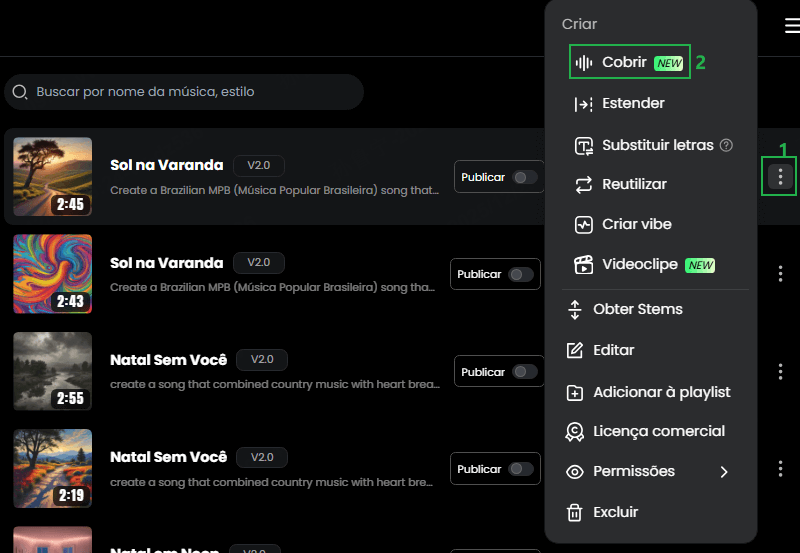The height and width of the screenshot is (553, 800).
Task: Click the song search input field
Action: pos(190,92)
